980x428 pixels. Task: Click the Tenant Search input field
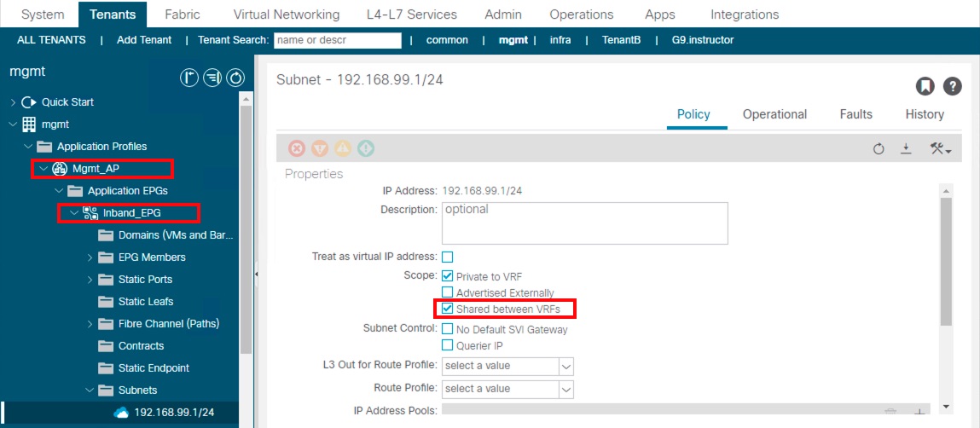[x=338, y=40]
